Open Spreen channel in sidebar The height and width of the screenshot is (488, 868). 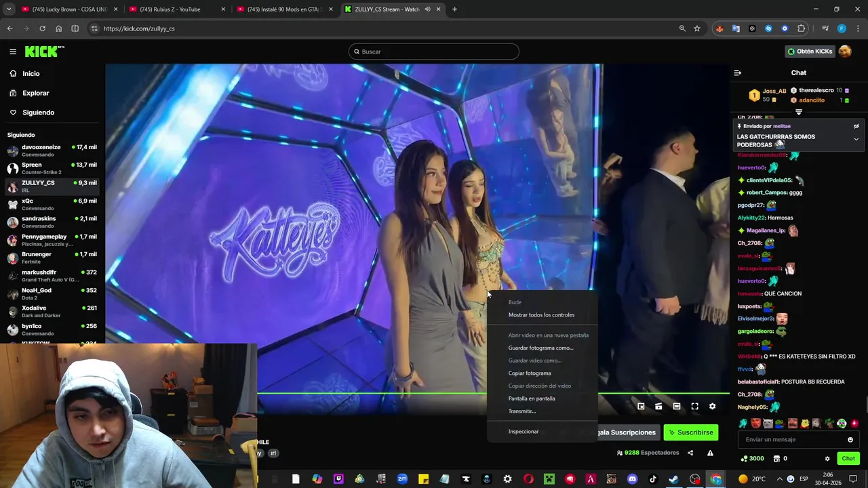pyautogui.click(x=52, y=168)
